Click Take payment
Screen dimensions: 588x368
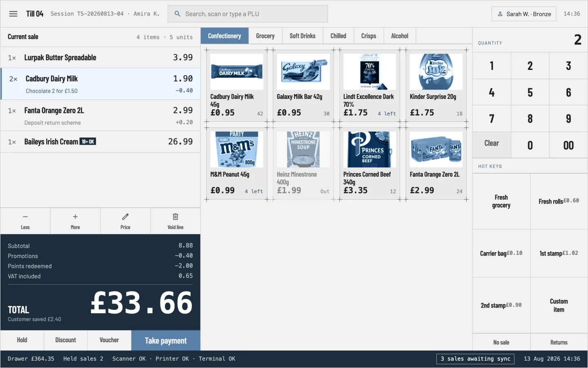(x=166, y=340)
